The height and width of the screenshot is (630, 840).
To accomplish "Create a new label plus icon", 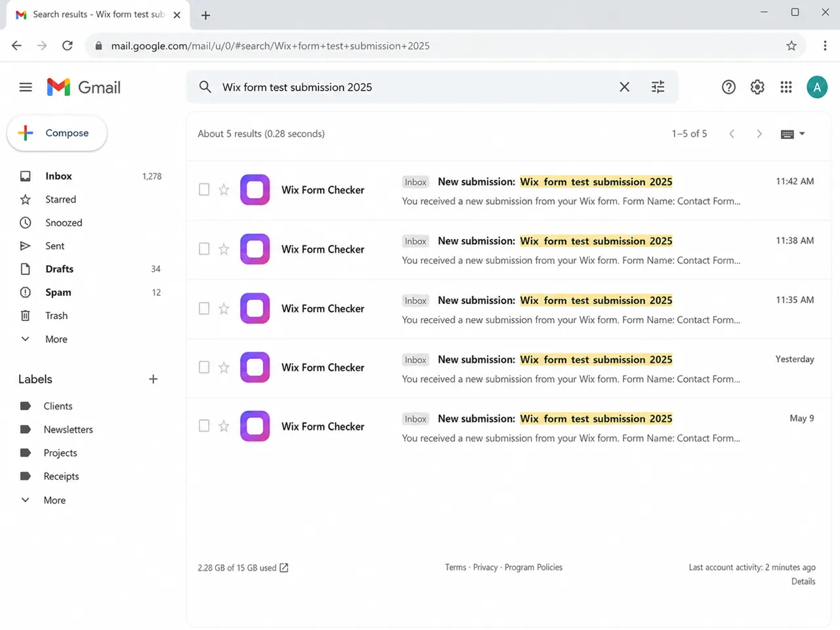I will [x=153, y=379].
